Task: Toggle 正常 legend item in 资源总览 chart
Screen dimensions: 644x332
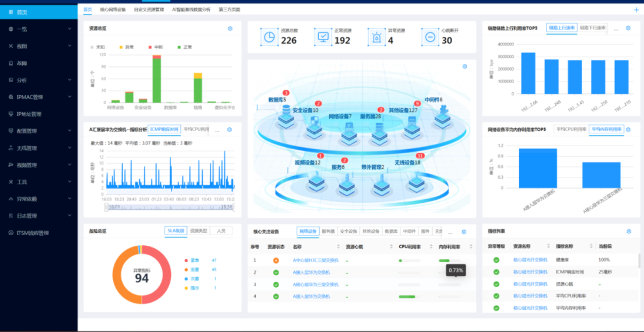Action: pos(184,47)
